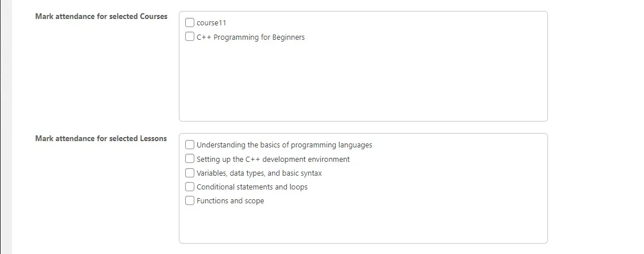Click the C++ Programming for Beginners label text
The image size is (644, 254).
click(251, 37)
